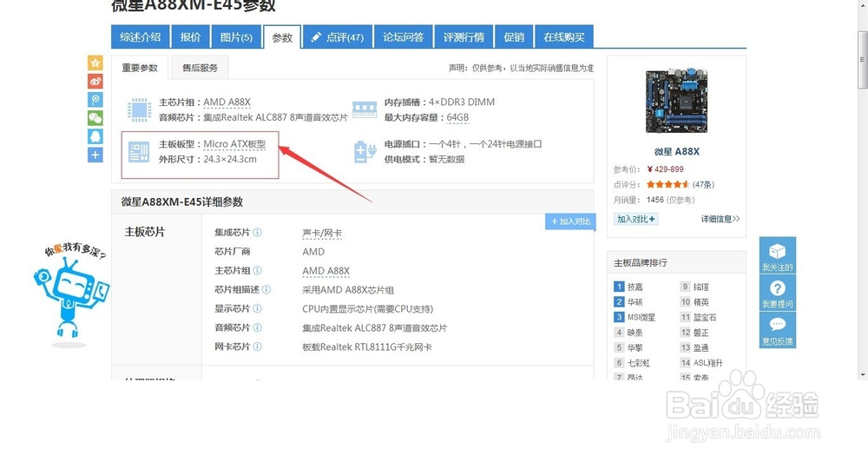
Task: Switch to the 图片(5) tab
Action: [x=236, y=37]
